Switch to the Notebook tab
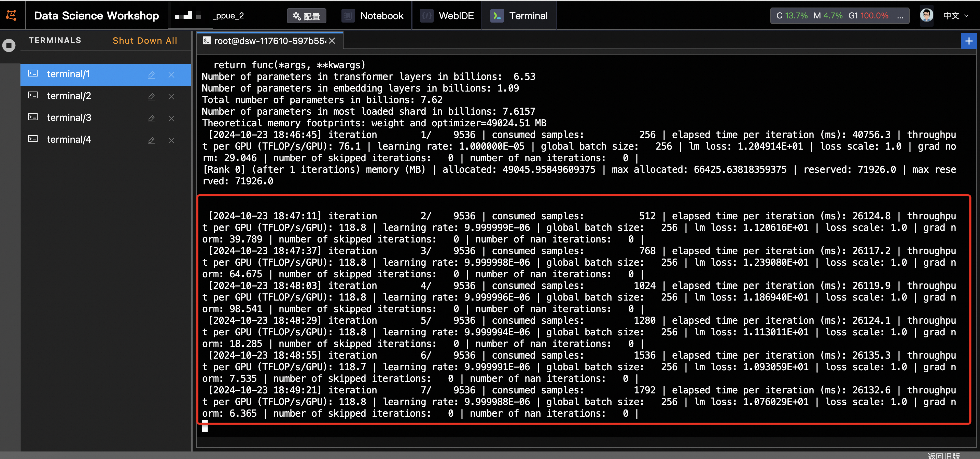This screenshot has width=980, height=459. pyautogui.click(x=373, y=16)
